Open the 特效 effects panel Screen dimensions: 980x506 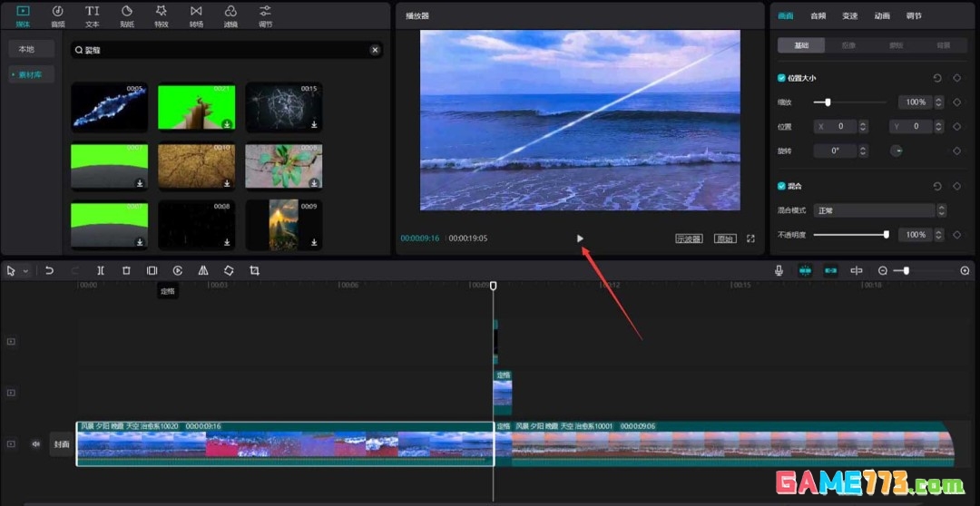(161, 15)
